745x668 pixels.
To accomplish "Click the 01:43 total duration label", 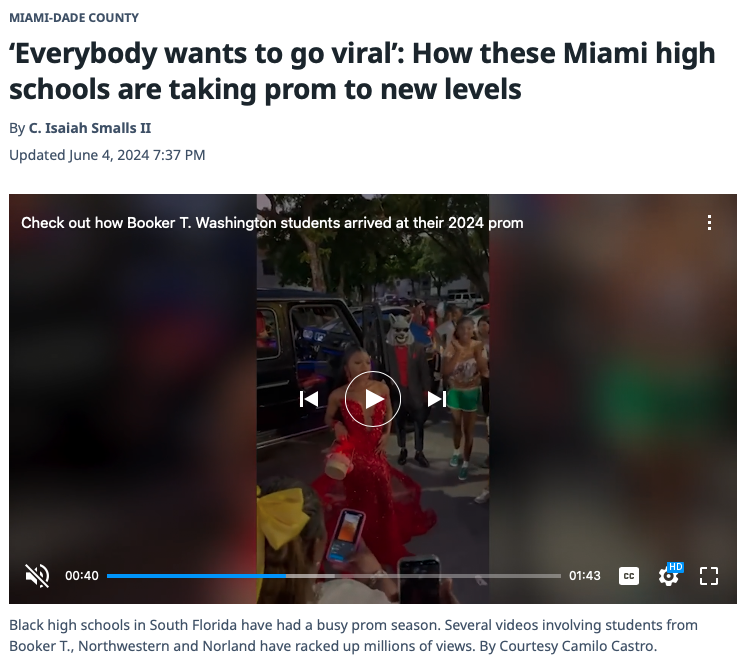I will [x=585, y=576].
